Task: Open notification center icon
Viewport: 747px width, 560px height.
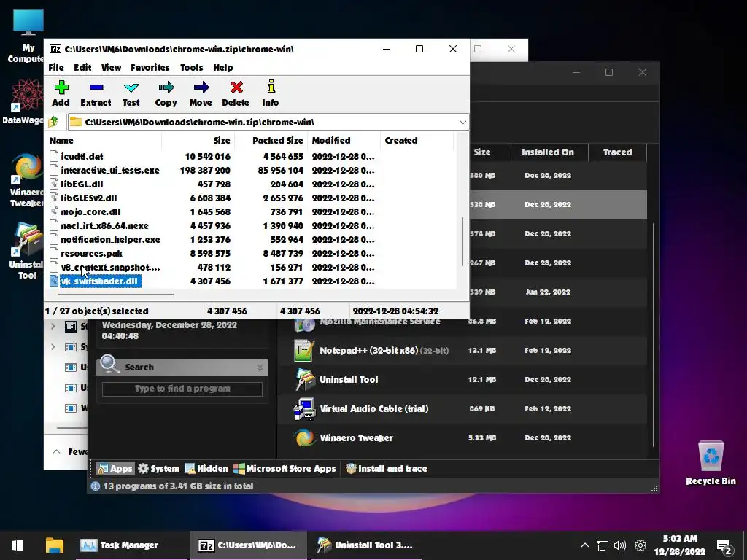Action: [724, 546]
